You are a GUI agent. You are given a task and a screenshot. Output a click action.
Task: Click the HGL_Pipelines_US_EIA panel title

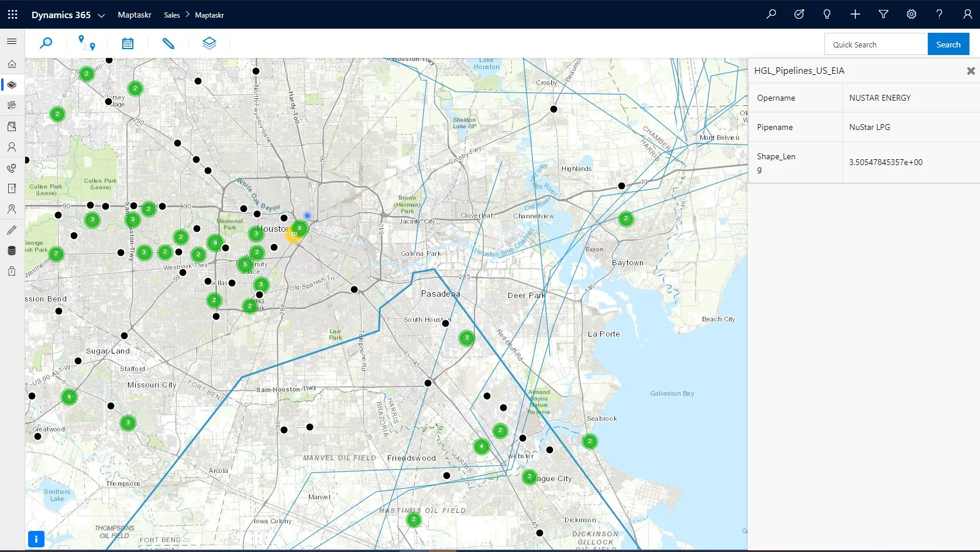tap(799, 71)
